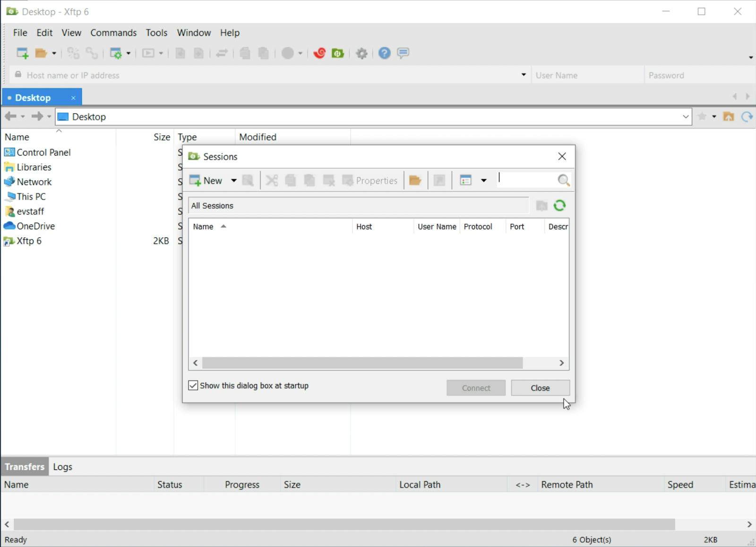This screenshot has height=547, width=756.
Task: Open dropdown arrow beside new tab toolbar icon
Action: coord(129,53)
